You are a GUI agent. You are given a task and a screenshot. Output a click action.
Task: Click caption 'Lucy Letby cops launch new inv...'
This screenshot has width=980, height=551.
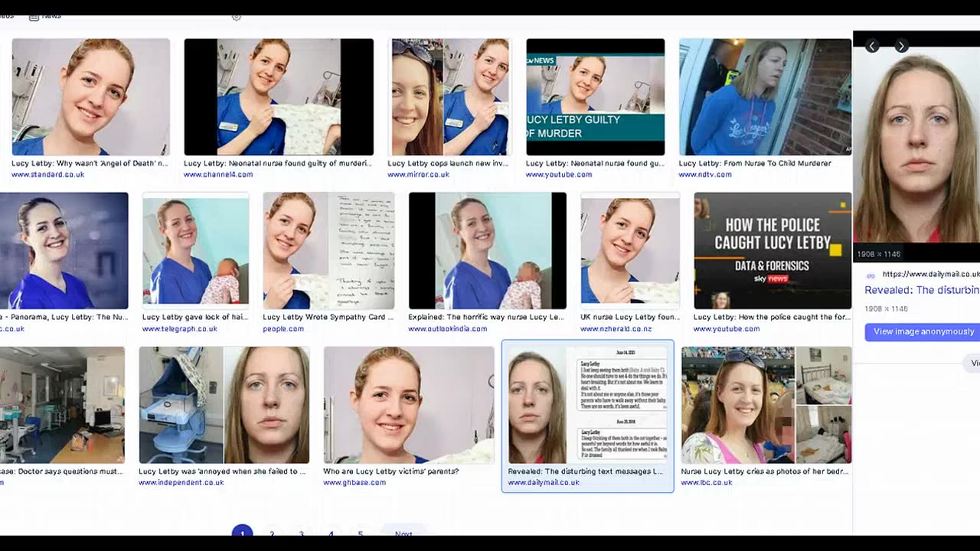tap(449, 164)
